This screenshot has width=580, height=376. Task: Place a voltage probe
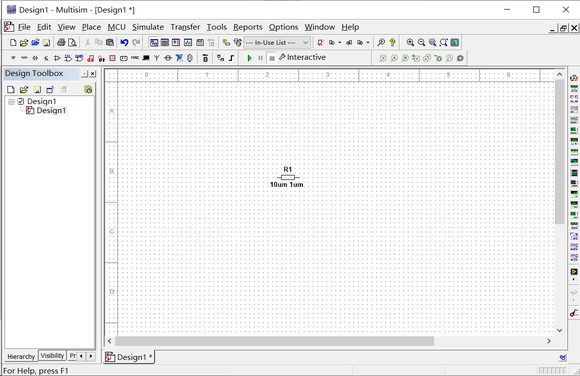tap(383, 58)
